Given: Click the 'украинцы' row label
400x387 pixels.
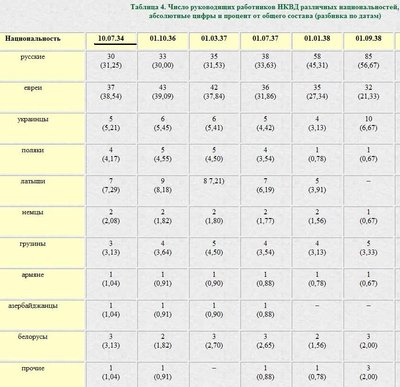Looking at the screenshot, I should 33,119.
